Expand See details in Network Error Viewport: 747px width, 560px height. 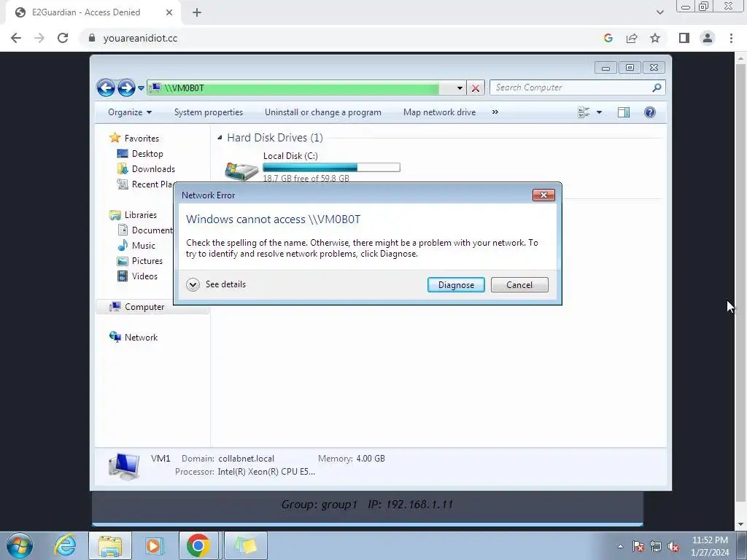[216, 285]
